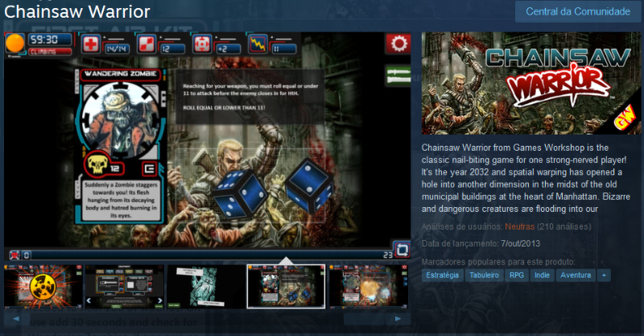Click the C symbol on zombie card
The height and width of the screenshot is (336, 644).
pyautogui.click(x=149, y=168)
